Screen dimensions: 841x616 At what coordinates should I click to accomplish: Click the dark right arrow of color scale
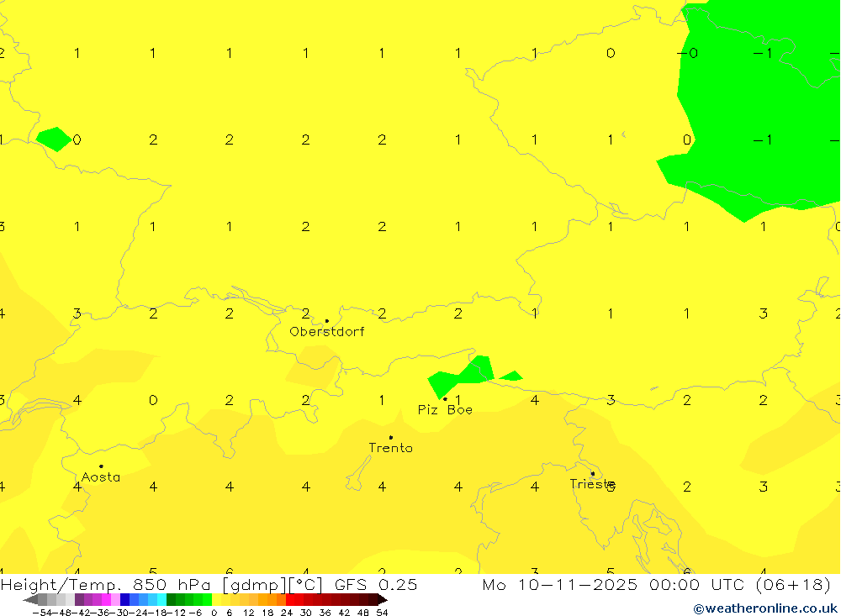[383, 600]
